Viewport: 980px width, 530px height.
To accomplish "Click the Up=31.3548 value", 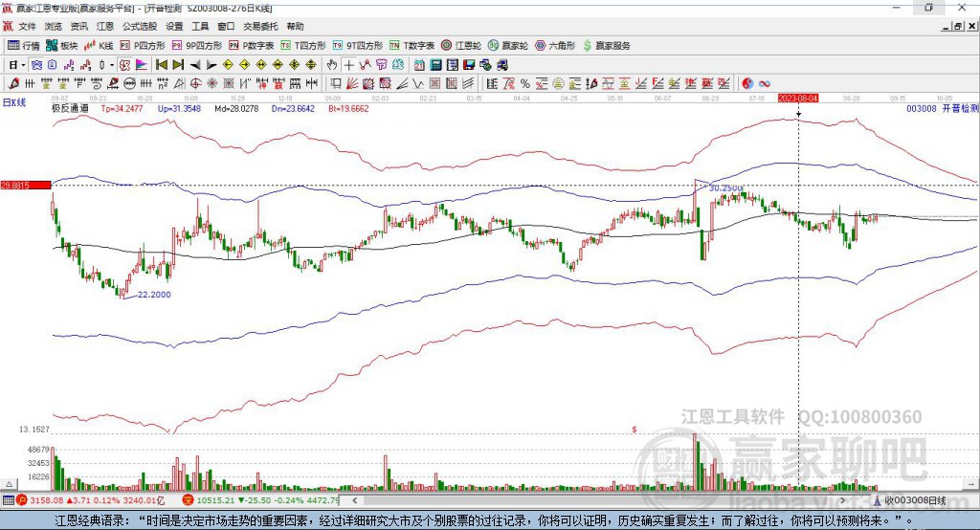I will [179, 108].
